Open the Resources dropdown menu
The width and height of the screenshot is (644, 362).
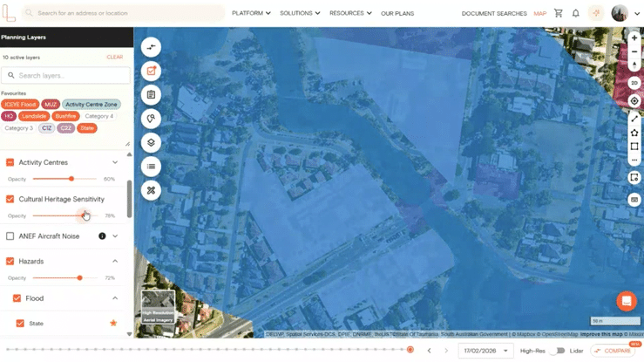click(x=350, y=13)
